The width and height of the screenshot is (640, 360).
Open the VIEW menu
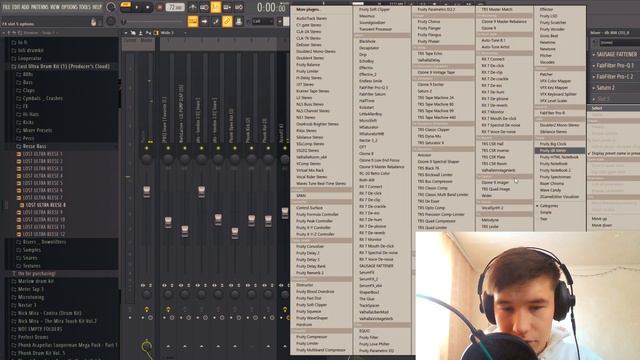tap(55, 7)
